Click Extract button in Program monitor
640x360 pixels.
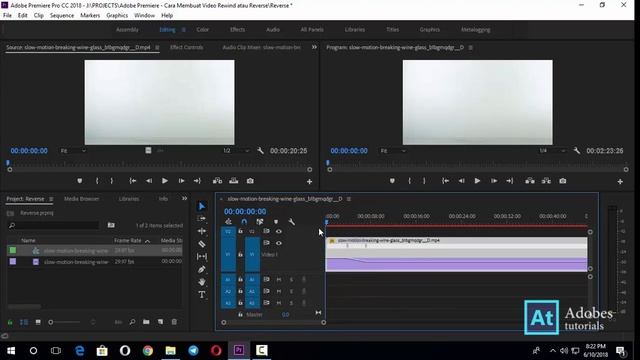click(546, 181)
